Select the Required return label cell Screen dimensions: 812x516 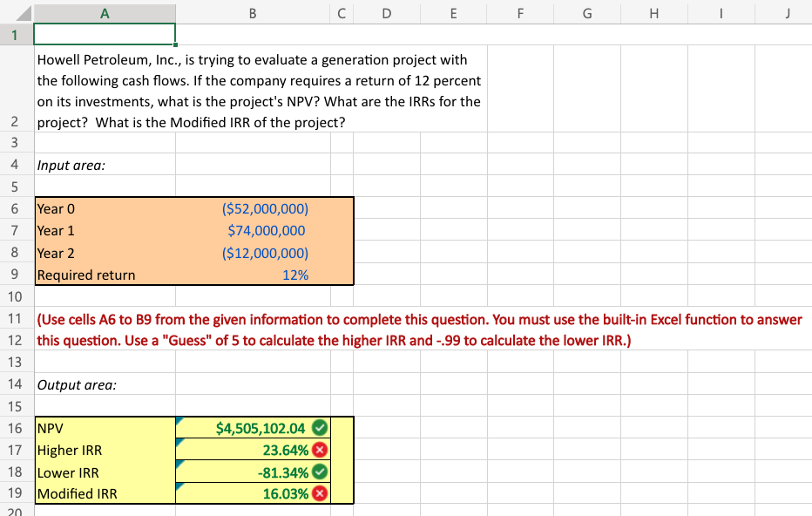coord(104,275)
